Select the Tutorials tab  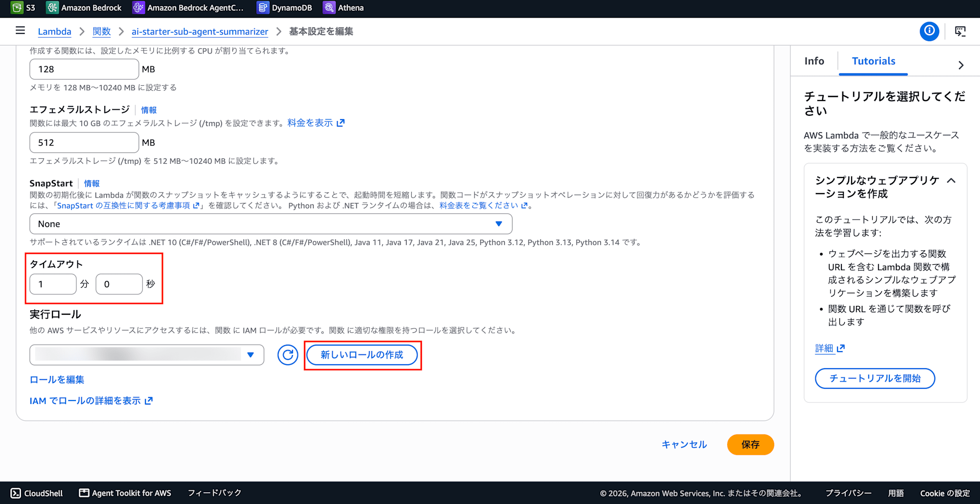point(873,61)
